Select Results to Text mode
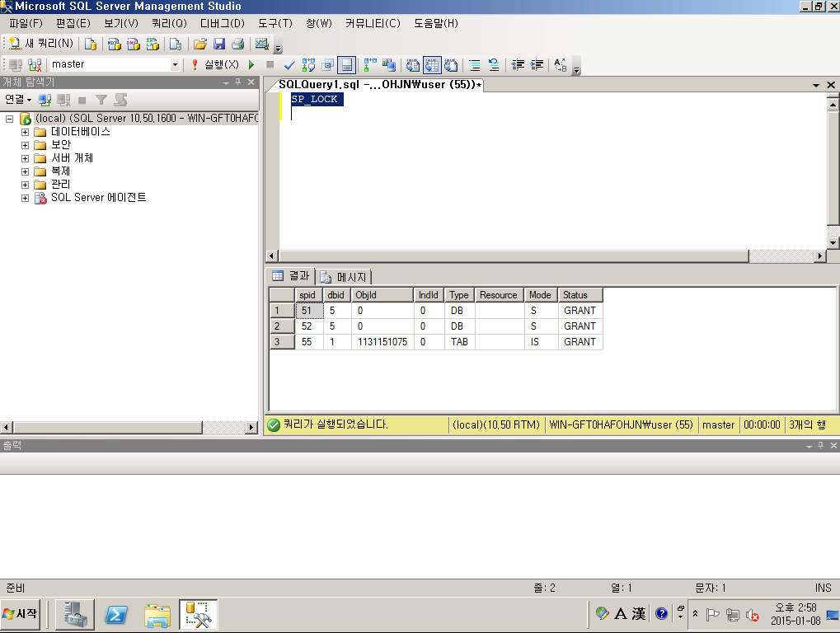Screen dimensions: 840x633 (x=412, y=65)
